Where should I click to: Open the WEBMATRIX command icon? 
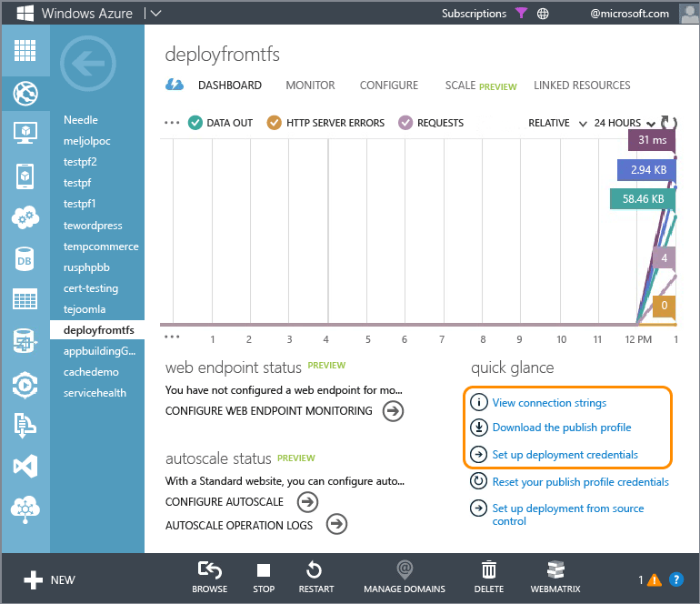point(555,570)
